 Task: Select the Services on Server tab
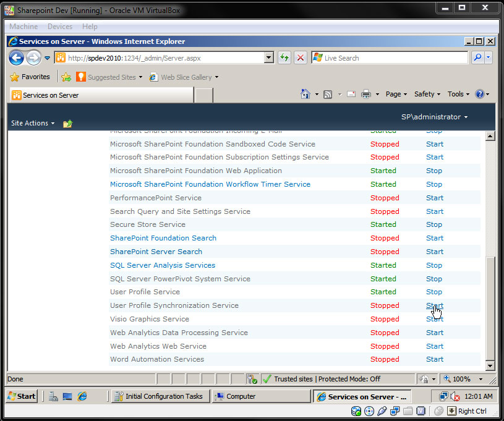tap(101, 95)
